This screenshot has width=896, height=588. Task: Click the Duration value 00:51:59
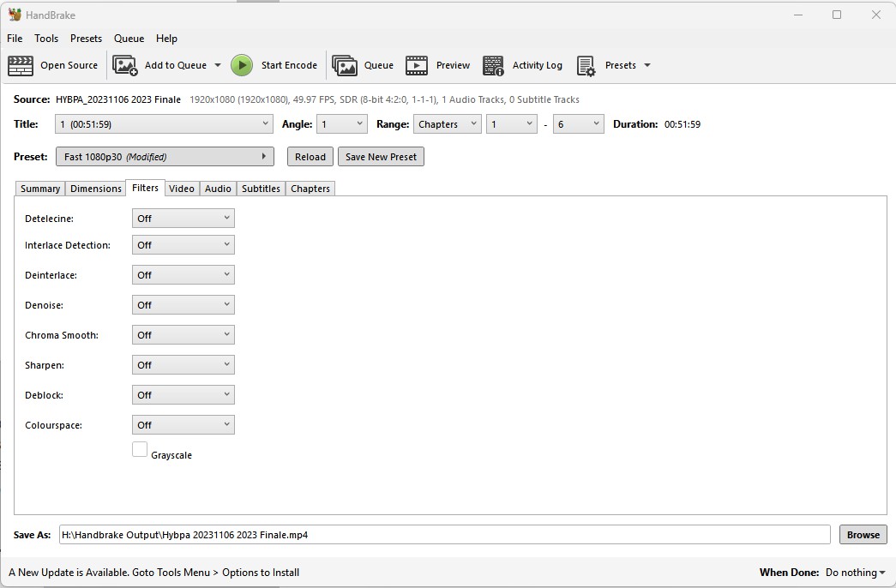click(x=683, y=124)
